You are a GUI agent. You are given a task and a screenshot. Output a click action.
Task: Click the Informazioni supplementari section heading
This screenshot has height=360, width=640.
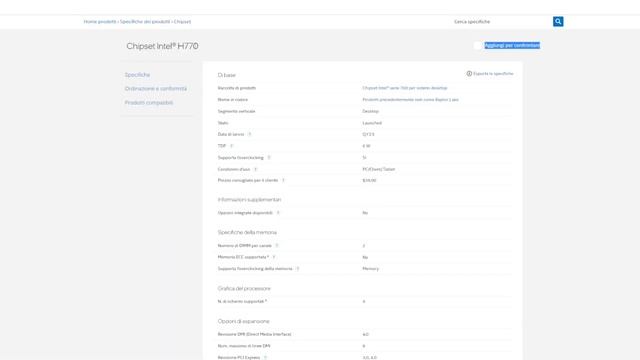(249, 200)
